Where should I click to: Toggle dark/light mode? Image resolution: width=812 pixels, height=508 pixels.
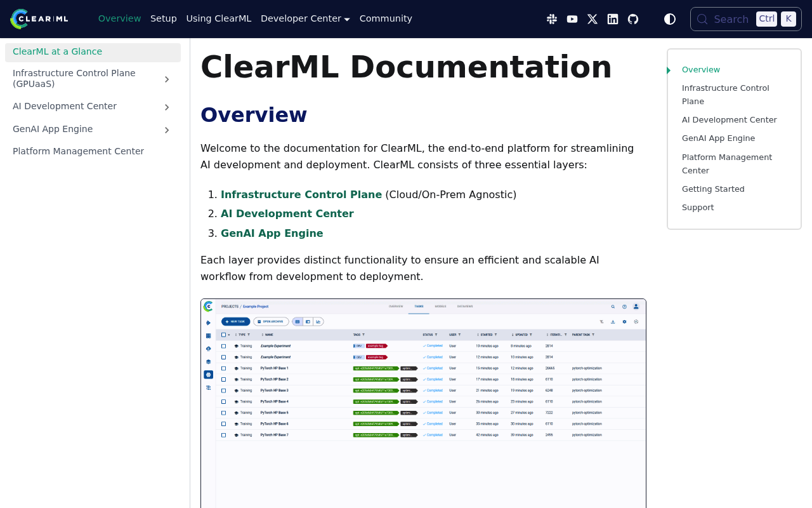pyautogui.click(x=670, y=19)
